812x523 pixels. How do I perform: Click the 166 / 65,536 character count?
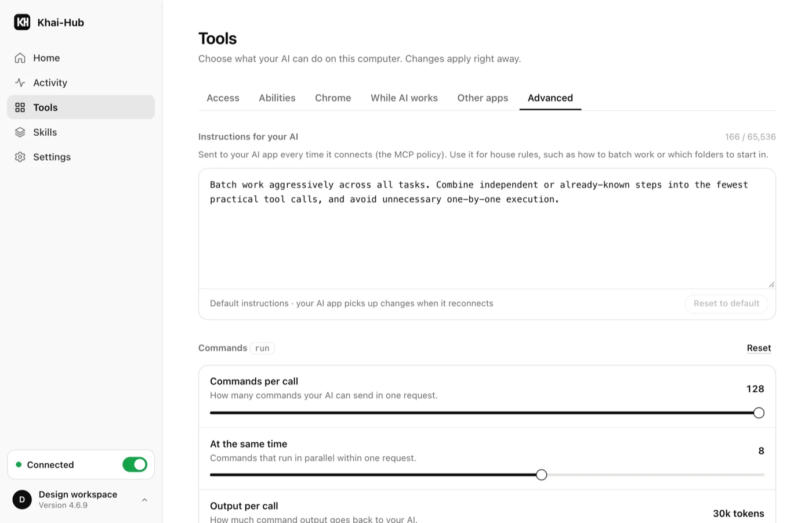coord(750,137)
